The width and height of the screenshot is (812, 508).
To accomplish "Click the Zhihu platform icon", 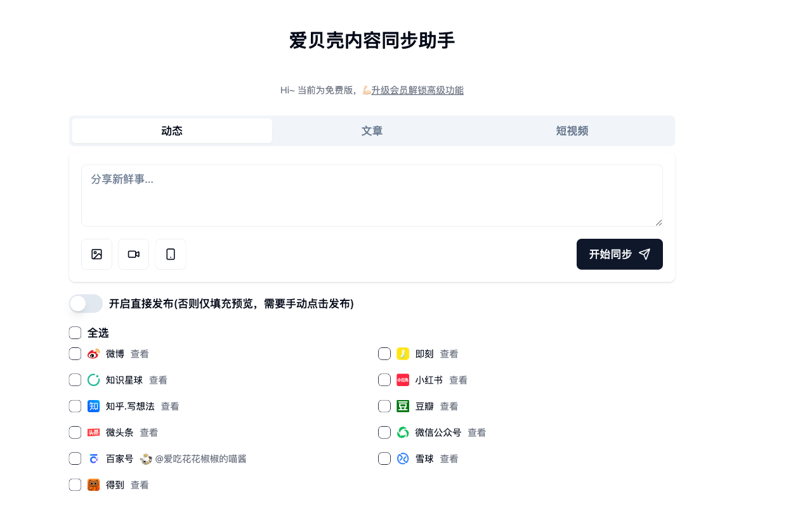I will (93, 406).
